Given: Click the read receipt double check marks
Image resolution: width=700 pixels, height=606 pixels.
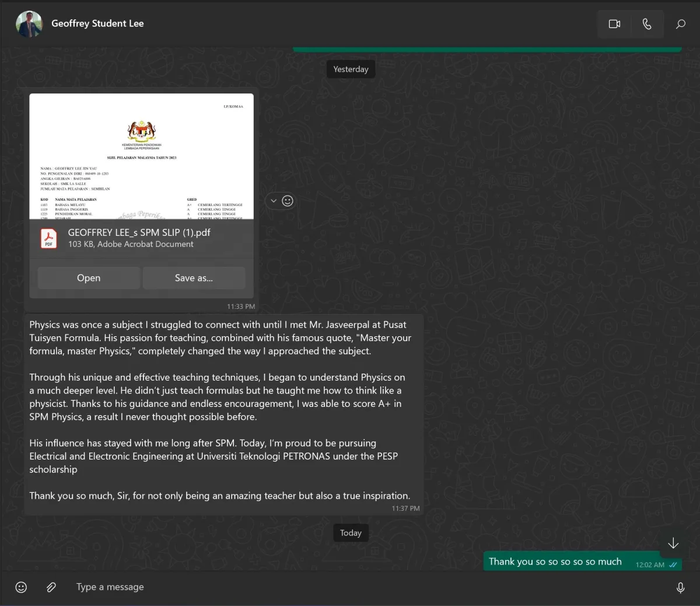Looking at the screenshot, I should (x=673, y=565).
